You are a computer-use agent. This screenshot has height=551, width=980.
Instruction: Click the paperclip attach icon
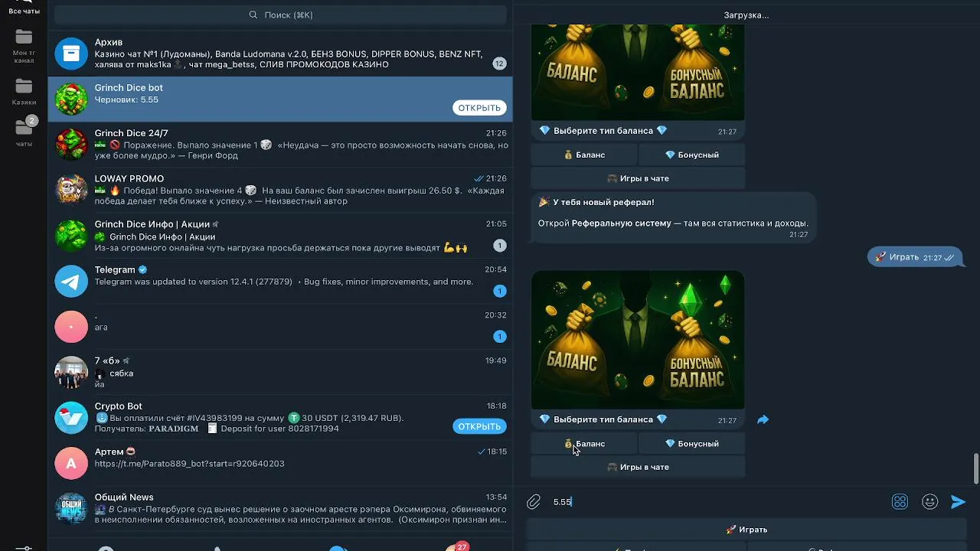(x=534, y=502)
